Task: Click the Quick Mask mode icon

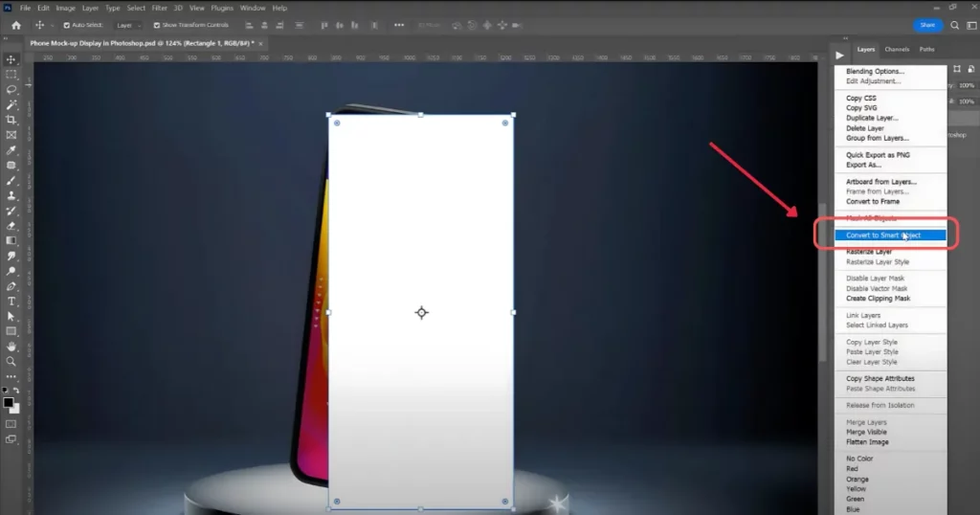Action: [11, 424]
